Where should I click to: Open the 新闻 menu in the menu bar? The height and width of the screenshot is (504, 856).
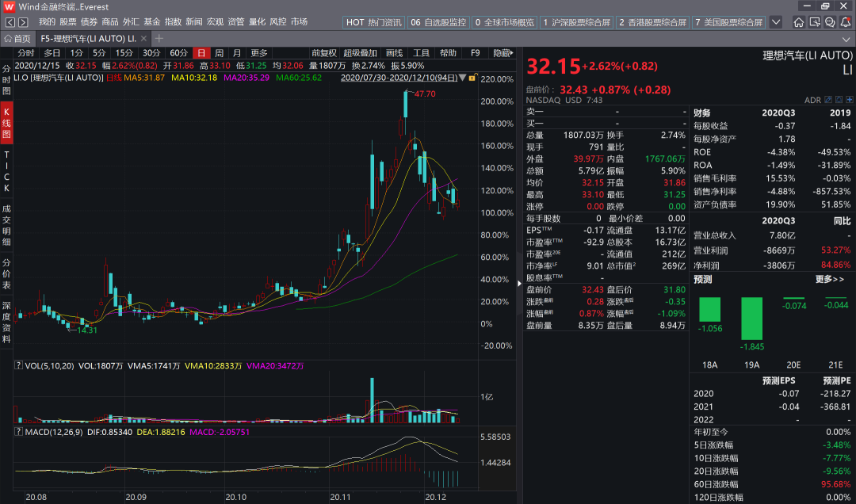point(195,22)
